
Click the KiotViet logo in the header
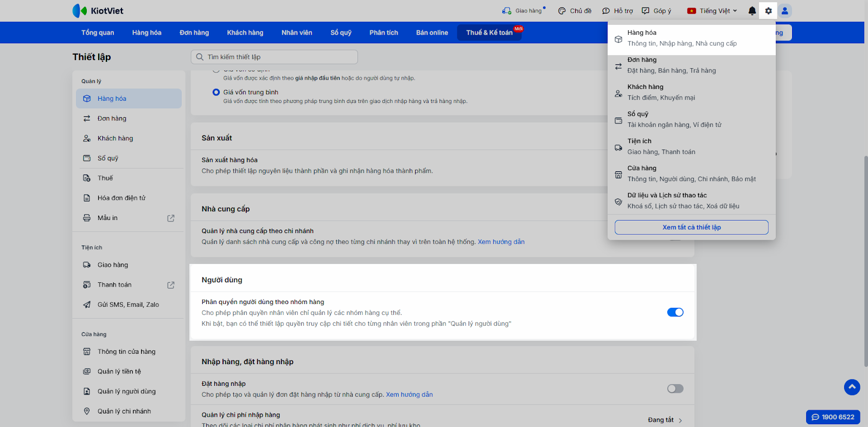[98, 11]
